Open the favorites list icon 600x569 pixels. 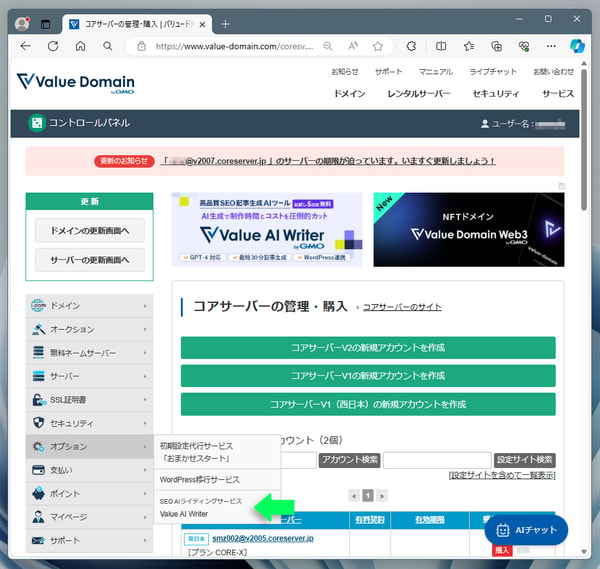point(469,46)
